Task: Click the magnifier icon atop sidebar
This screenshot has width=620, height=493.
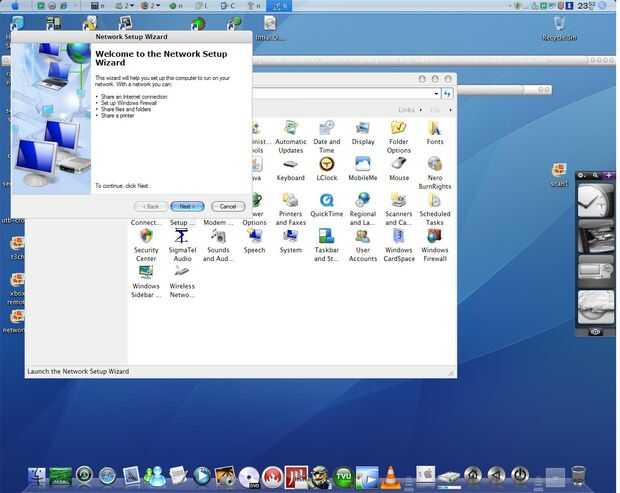Action: (595, 175)
